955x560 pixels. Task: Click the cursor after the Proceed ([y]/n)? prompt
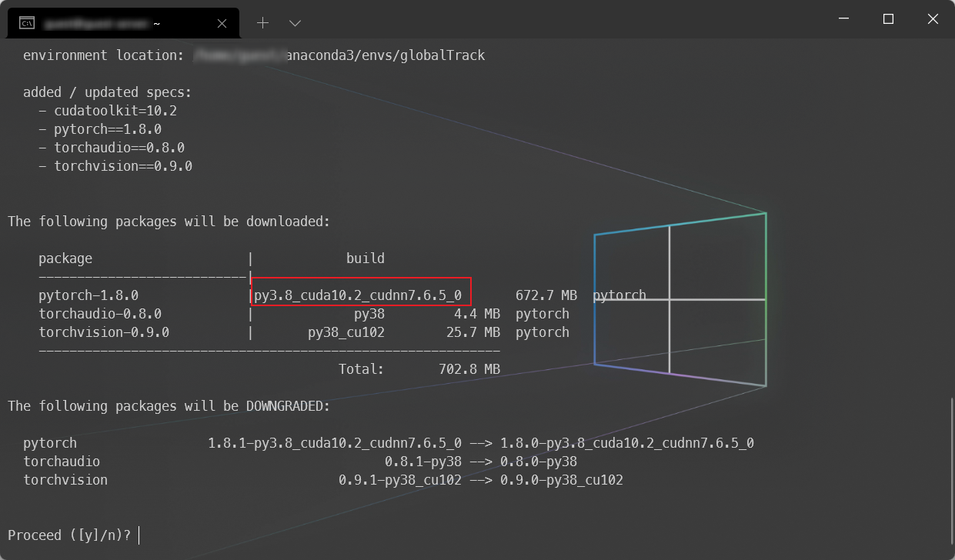coord(139,535)
